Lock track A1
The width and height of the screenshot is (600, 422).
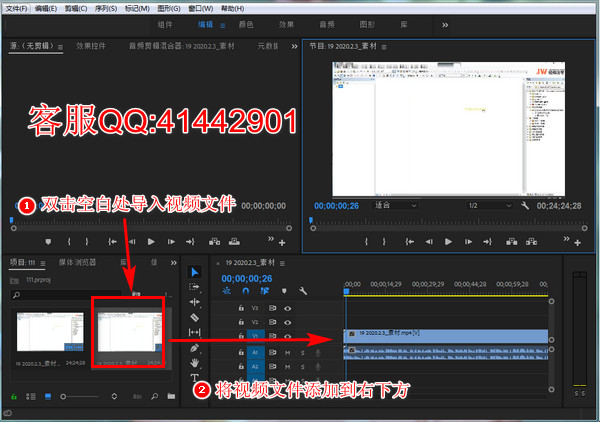click(241, 352)
